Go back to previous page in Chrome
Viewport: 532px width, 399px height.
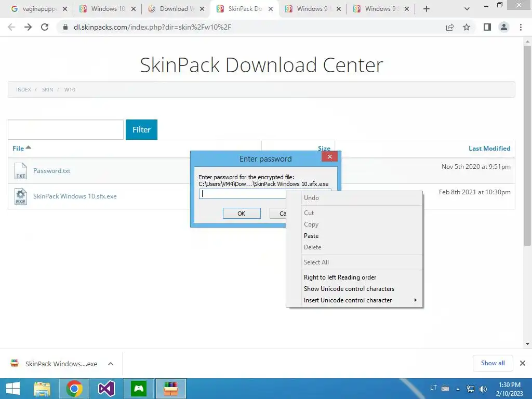tap(11, 27)
